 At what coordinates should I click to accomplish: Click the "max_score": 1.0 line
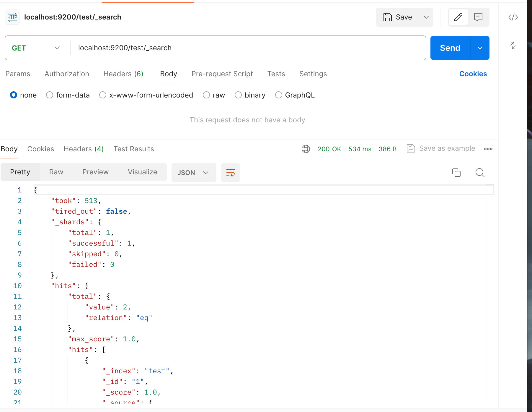pos(104,339)
